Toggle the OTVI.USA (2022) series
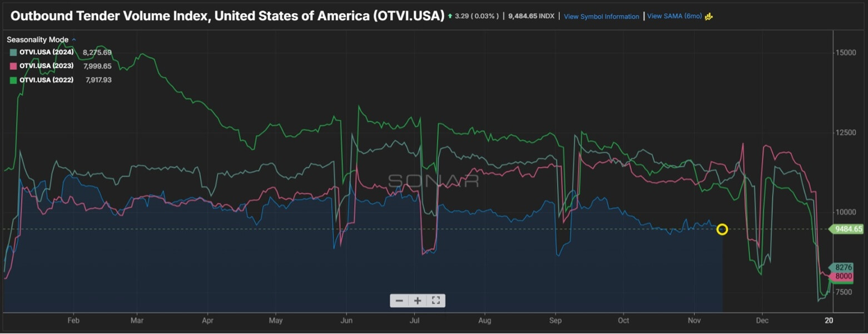Viewport: 868px width, 334px height. coord(46,80)
